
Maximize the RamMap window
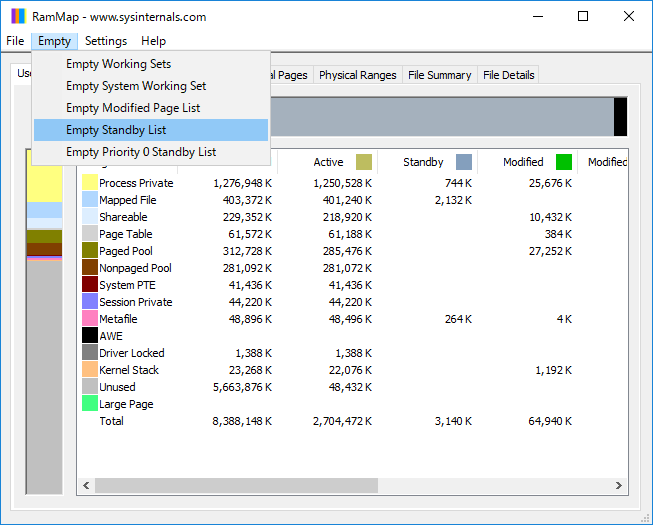[x=583, y=17]
